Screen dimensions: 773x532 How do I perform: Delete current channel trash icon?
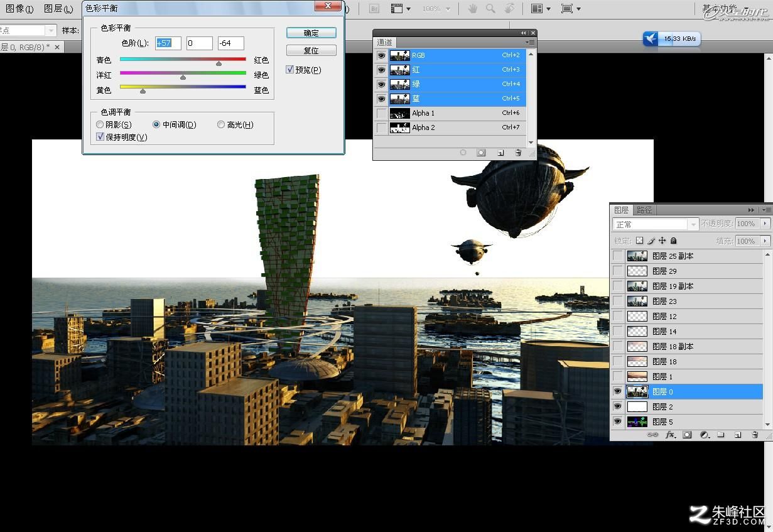(x=518, y=153)
